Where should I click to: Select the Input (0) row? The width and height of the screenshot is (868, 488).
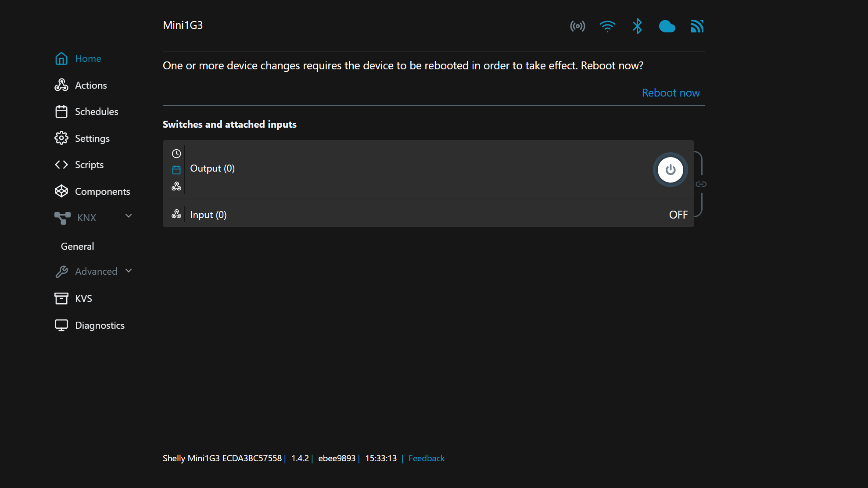click(x=428, y=215)
